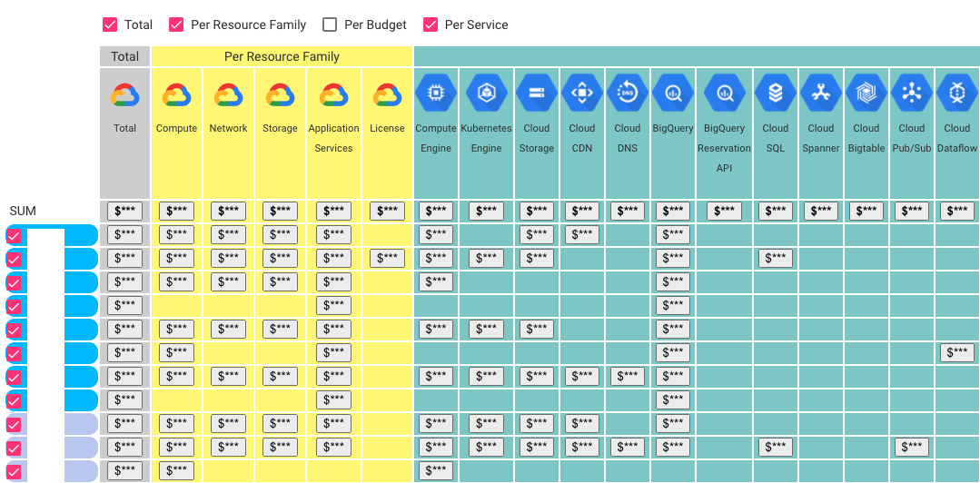Select the Cloud Bigtable service icon
Viewport: 980px width, 483px height.
866,93
